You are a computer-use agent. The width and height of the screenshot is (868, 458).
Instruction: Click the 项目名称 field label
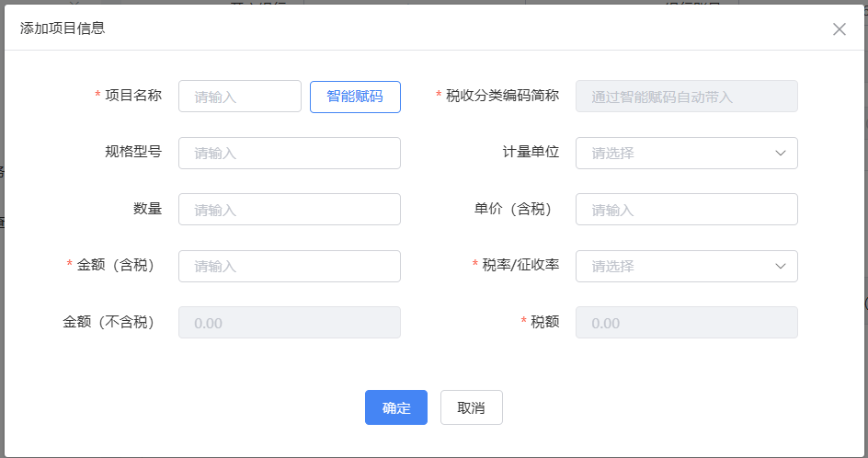point(133,95)
